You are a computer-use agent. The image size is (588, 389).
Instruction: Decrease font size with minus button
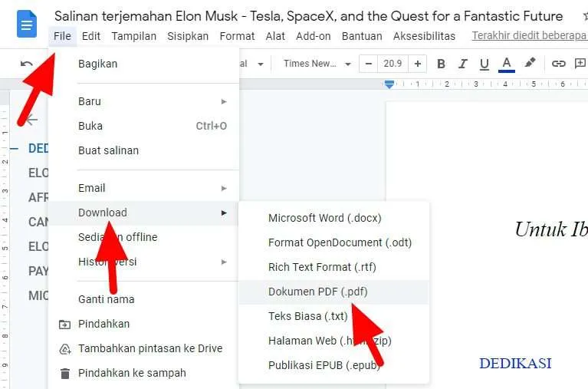[368, 64]
